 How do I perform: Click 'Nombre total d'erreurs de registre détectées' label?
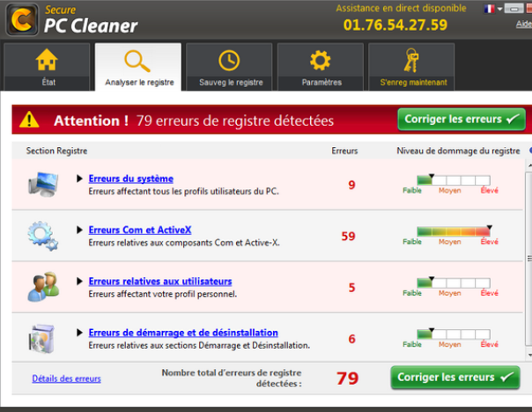[232, 378]
